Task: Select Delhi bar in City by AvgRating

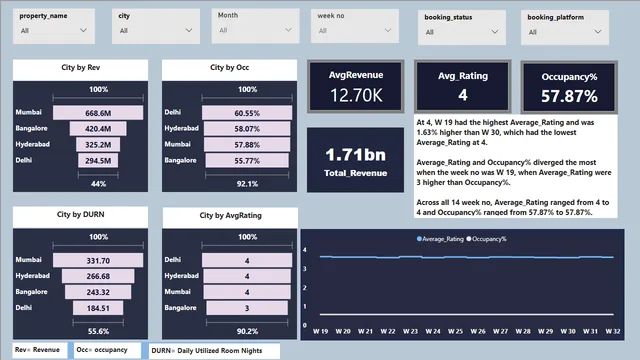Action: [x=247, y=260]
